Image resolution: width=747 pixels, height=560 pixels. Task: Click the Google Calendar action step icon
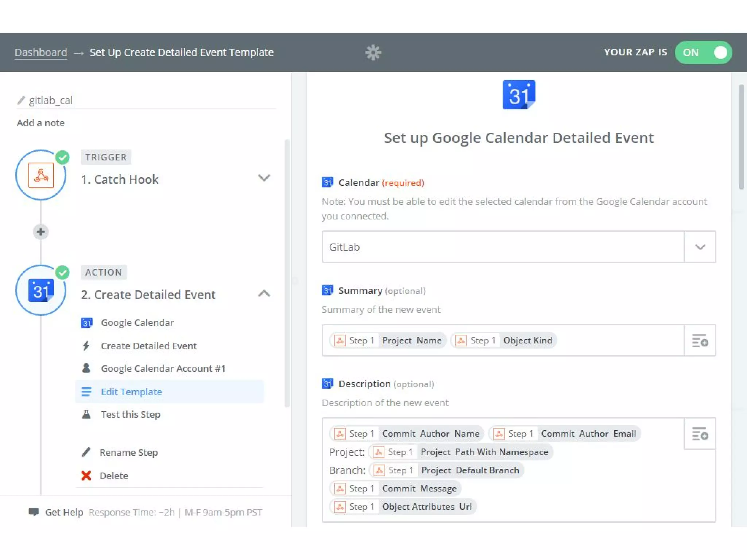(41, 291)
